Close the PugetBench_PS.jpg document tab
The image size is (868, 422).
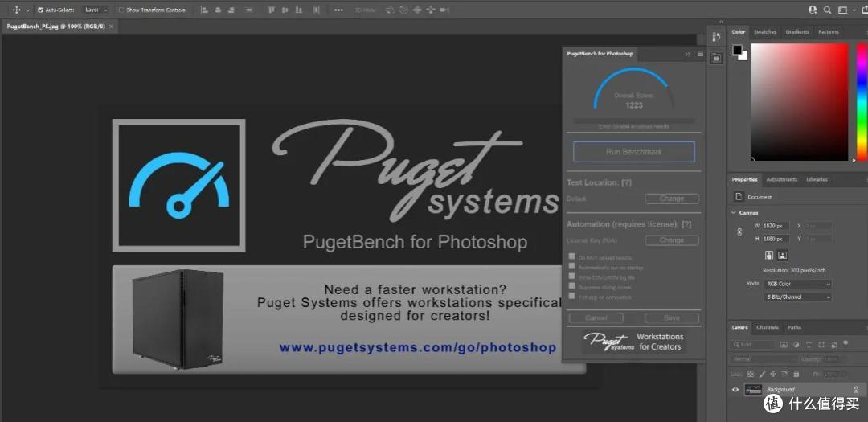coord(111,27)
